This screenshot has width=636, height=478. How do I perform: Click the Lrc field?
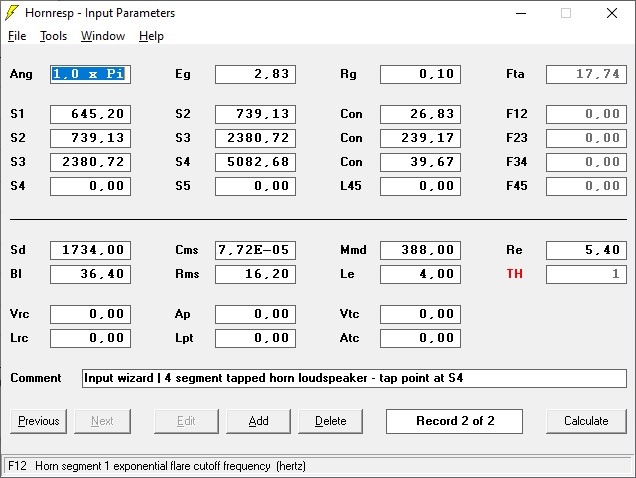pyautogui.click(x=90, y=338)
